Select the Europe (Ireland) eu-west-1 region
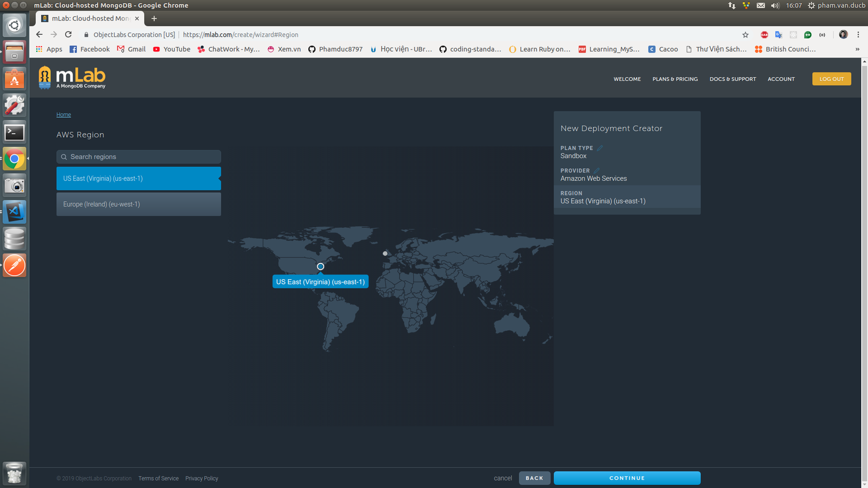868x488 pixels. [x=138, y=204]
